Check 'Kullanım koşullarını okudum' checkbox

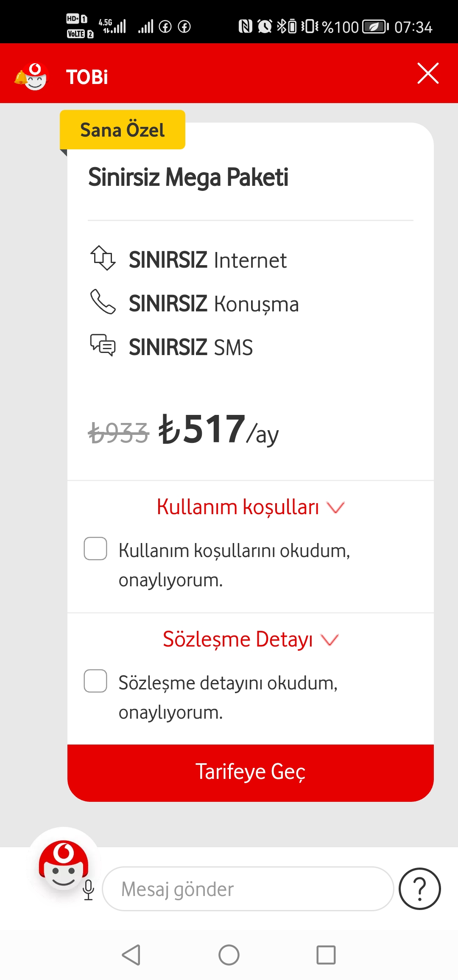click(95, 549)
